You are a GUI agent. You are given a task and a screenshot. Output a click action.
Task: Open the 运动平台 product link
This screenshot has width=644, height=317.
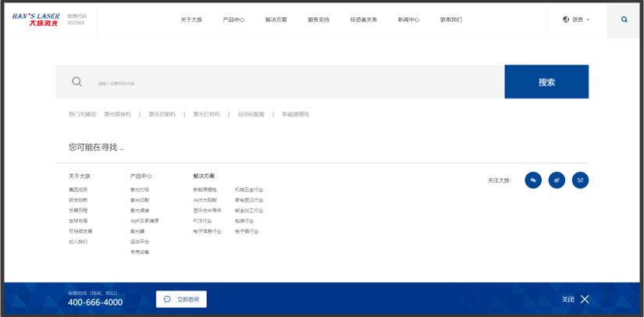click(140, 242)
